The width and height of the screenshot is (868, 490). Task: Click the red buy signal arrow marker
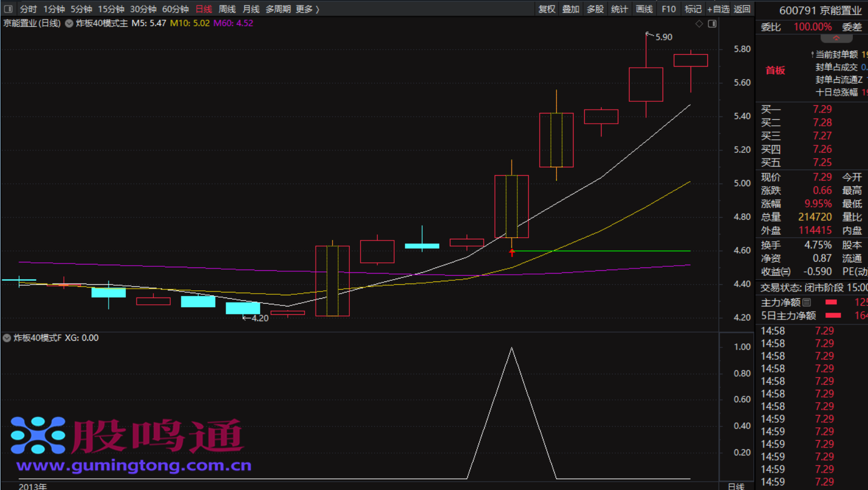512,253
